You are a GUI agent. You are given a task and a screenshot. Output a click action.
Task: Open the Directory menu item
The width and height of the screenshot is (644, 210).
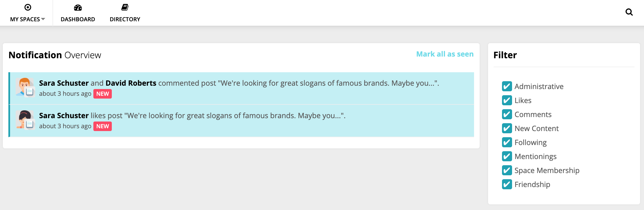[125, 13]
